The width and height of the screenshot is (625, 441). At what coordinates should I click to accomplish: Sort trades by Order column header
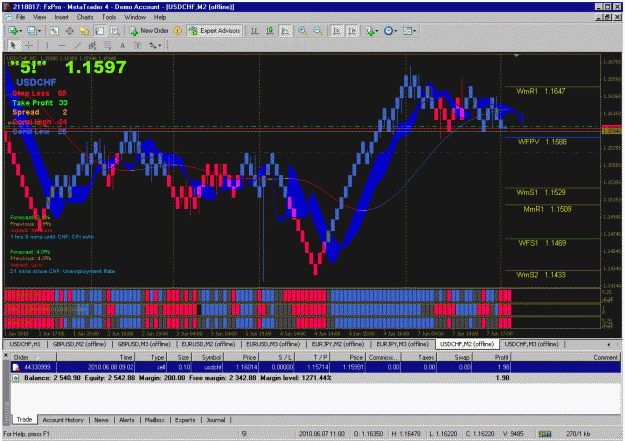click(33, 357)
